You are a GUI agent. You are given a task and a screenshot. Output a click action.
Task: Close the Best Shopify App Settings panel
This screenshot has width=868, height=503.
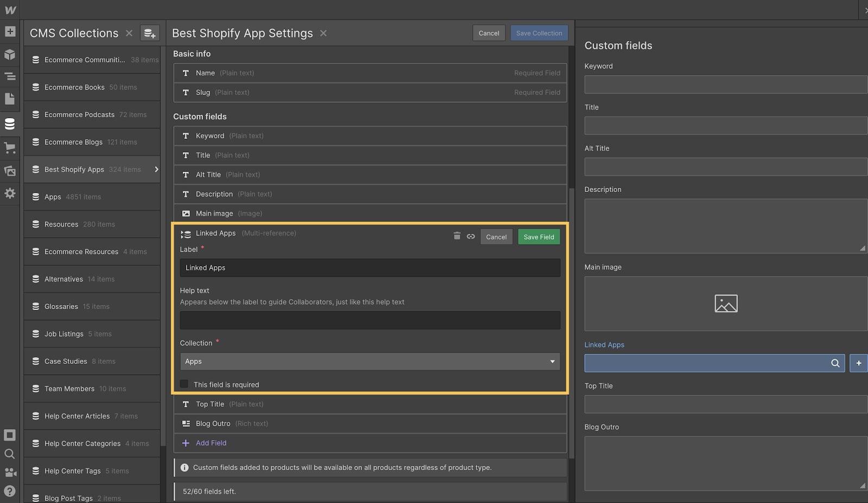pyautogui.click(x=323, y=33)
